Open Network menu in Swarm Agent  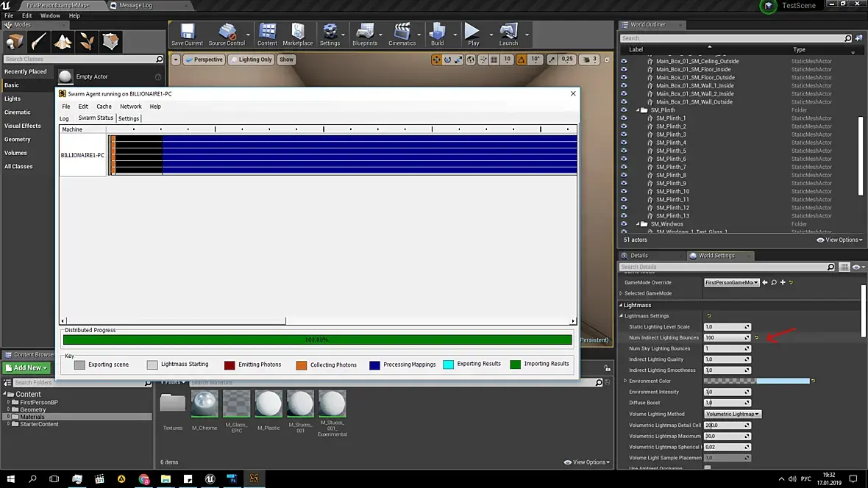pos(131,107)
